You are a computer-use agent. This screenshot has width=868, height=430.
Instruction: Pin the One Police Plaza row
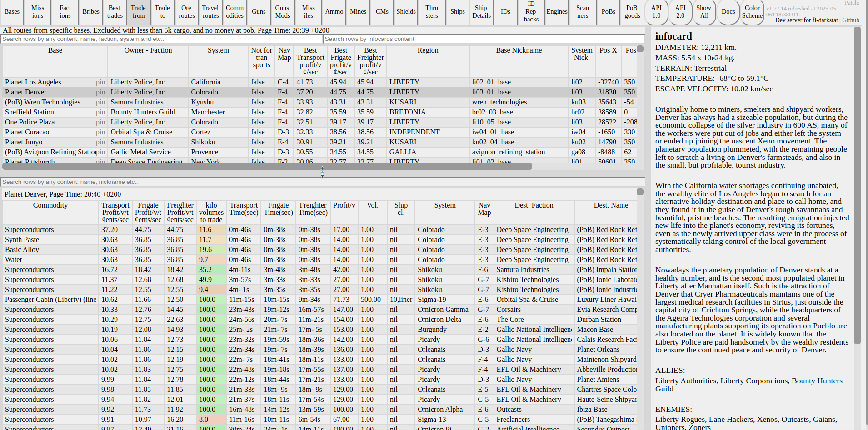(100, 122)
